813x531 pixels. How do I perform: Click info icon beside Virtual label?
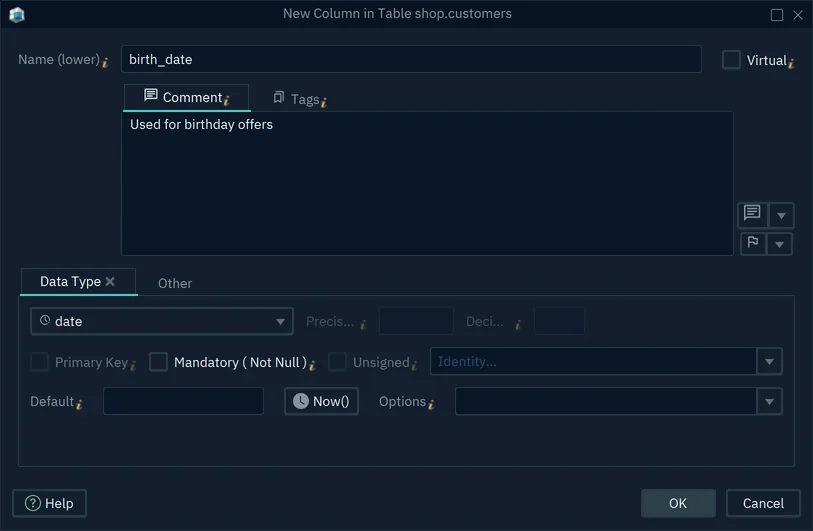click(x=791, y=63)
